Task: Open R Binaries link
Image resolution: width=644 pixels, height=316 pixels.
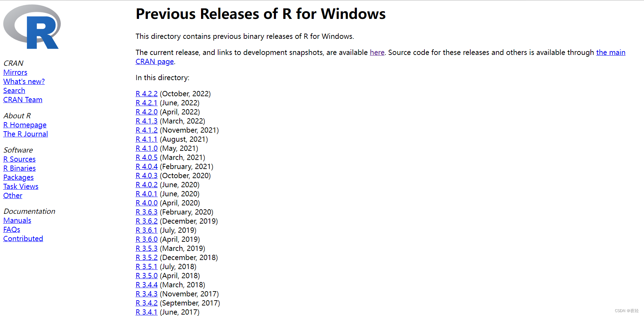Action: coord(20,168)
